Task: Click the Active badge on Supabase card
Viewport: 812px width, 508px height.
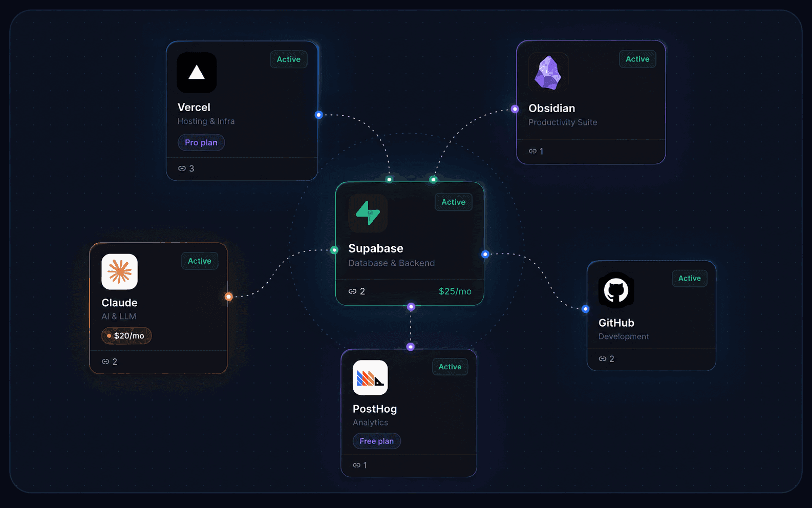Action: pos(454,202)
